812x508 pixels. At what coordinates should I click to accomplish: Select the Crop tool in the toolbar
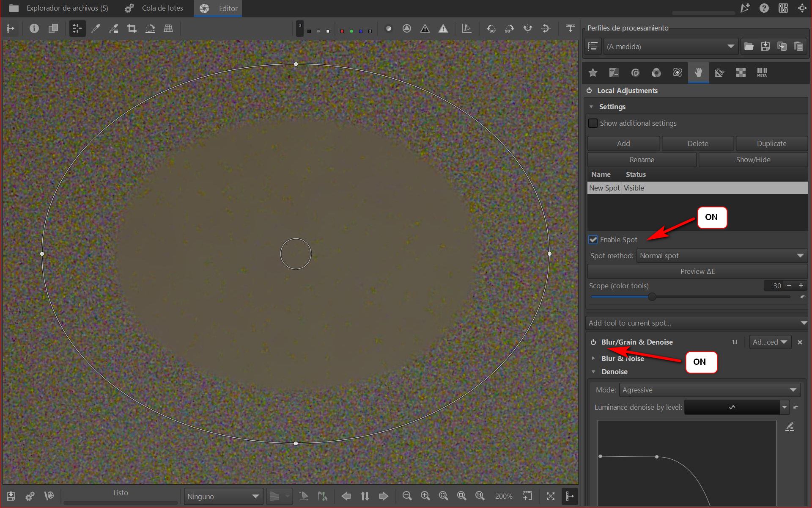132,28
